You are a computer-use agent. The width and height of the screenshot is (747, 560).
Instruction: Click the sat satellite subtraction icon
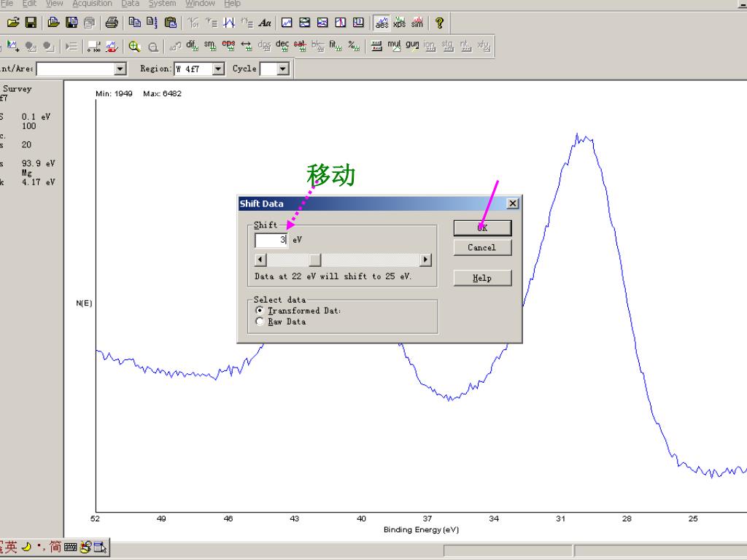coord(300,46)
